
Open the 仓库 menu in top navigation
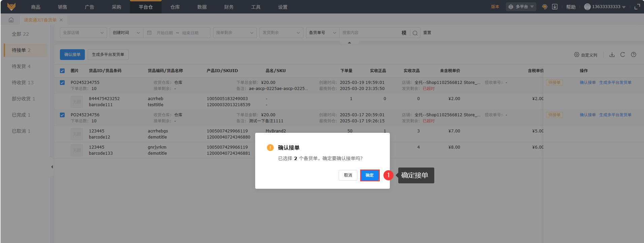click(x=175, y=7)
